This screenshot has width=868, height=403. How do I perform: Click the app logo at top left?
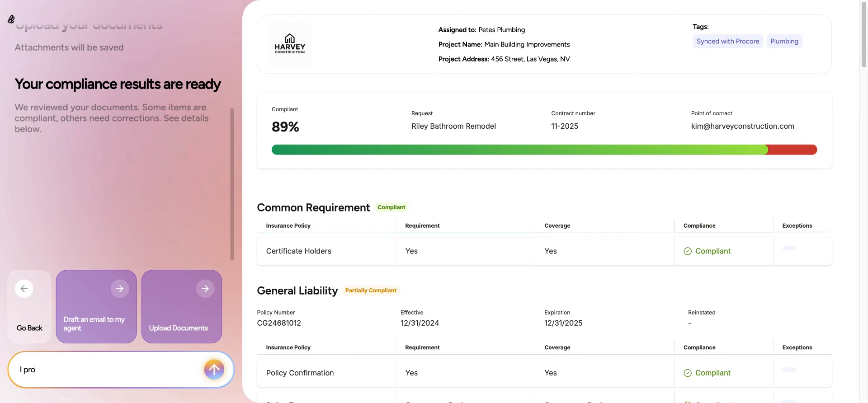[x=11, y=19]
